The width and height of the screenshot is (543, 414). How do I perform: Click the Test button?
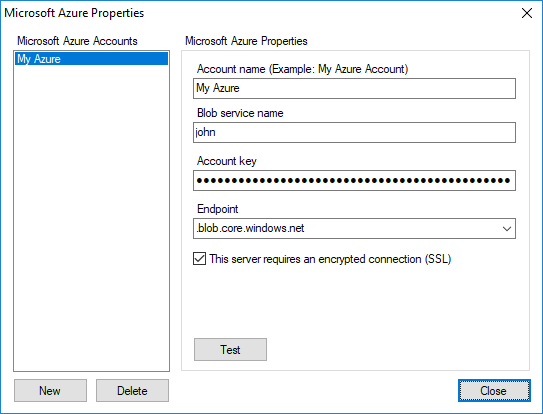coord(230,350)
